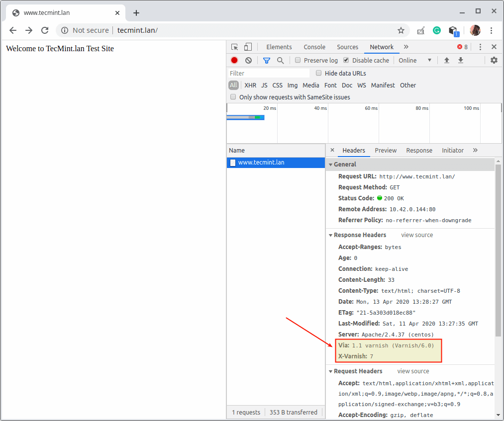Activate inspect element picker in DevTools
This screenshot has width=504, height=421.
[235, 47]
